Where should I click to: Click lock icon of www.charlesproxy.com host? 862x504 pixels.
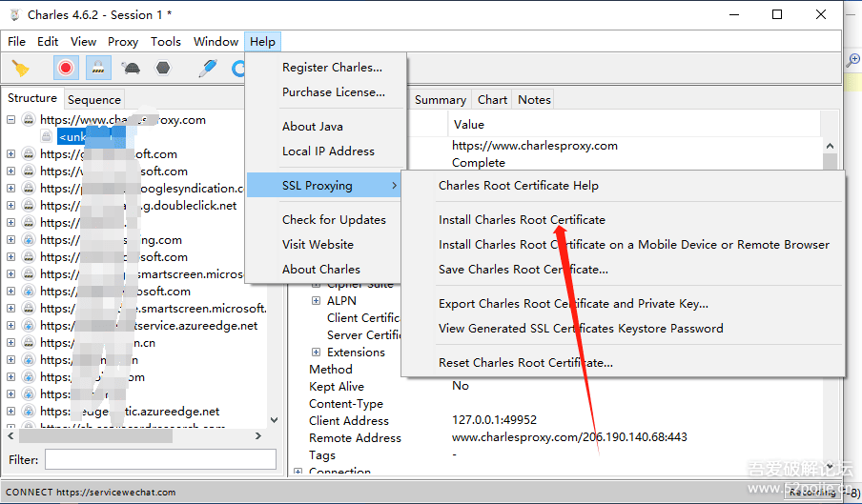(29, 120)
